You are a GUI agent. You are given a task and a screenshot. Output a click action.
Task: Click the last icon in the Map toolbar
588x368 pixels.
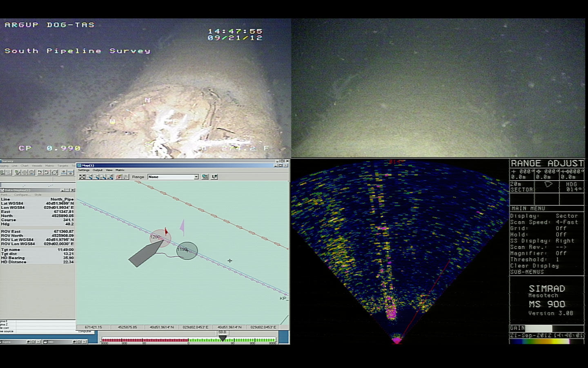[214, 177]
